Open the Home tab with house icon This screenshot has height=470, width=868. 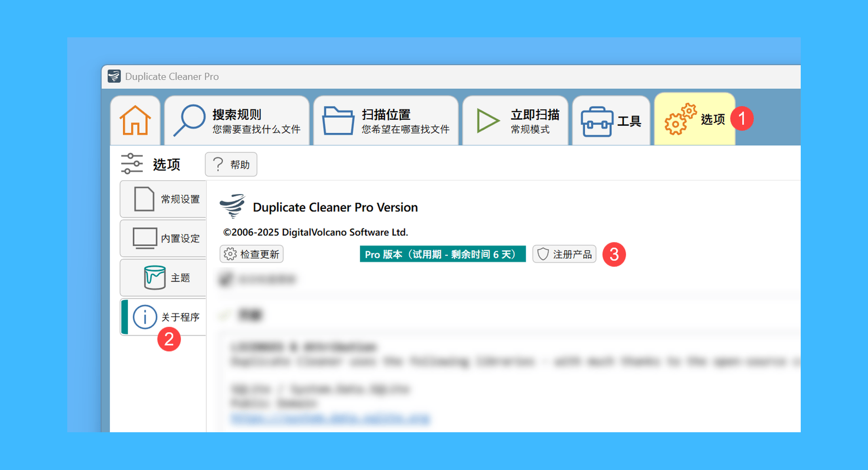click(135, 121)
